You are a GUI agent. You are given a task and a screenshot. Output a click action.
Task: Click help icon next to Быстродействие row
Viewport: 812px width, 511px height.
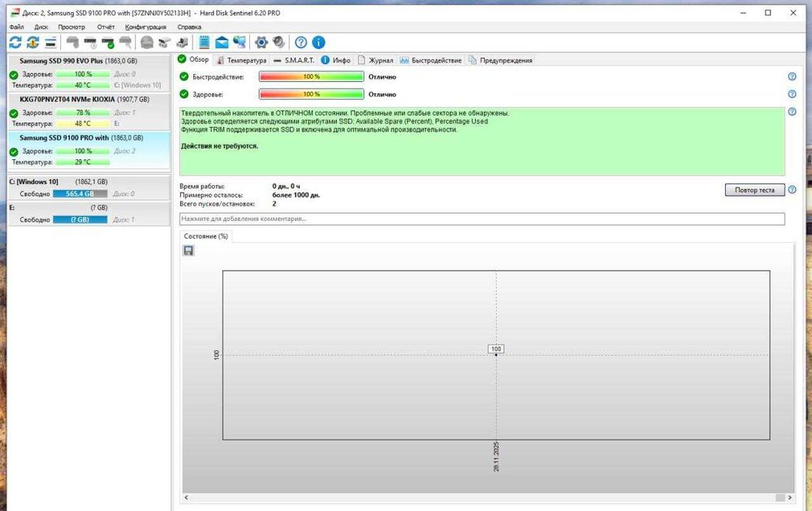pyautogui.click(x=792, y=76)
